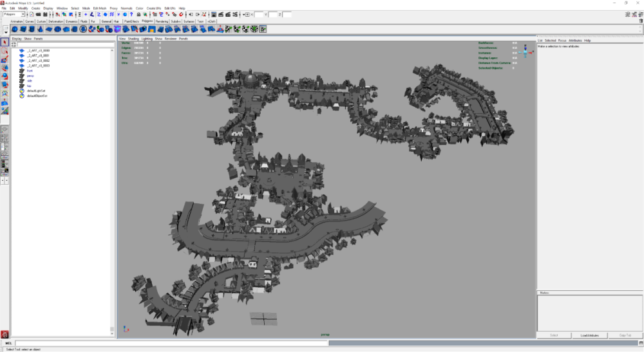Choose the four-view layout icon
Viewport: 644px width, 352px height.
click(5, 138)
